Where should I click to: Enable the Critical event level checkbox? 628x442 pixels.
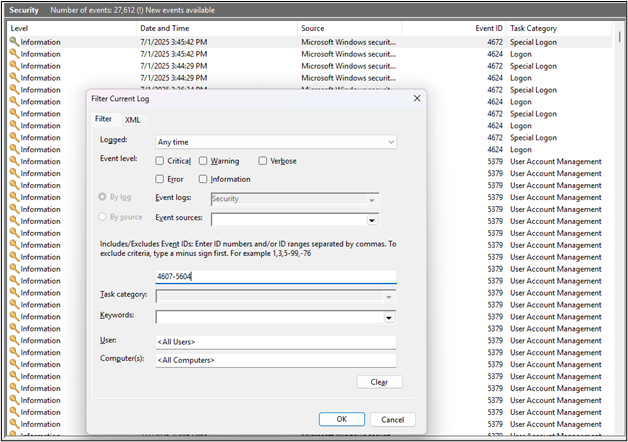click(160, 161)
